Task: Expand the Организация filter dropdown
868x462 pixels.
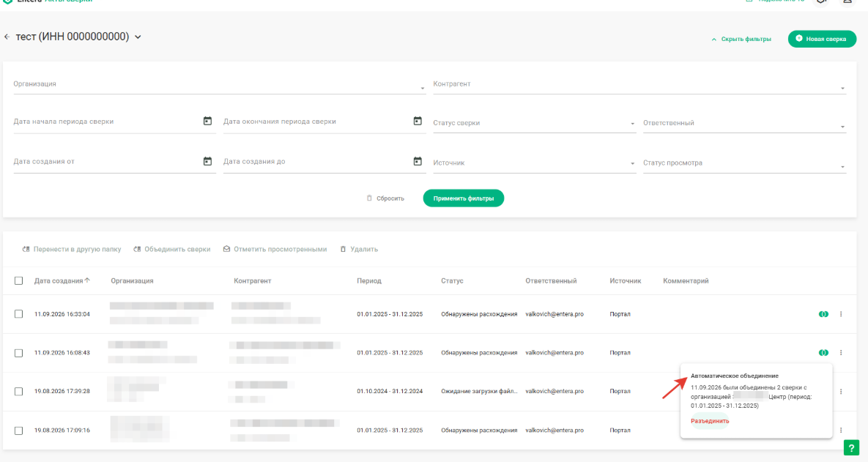Action: tap(219, 85)
